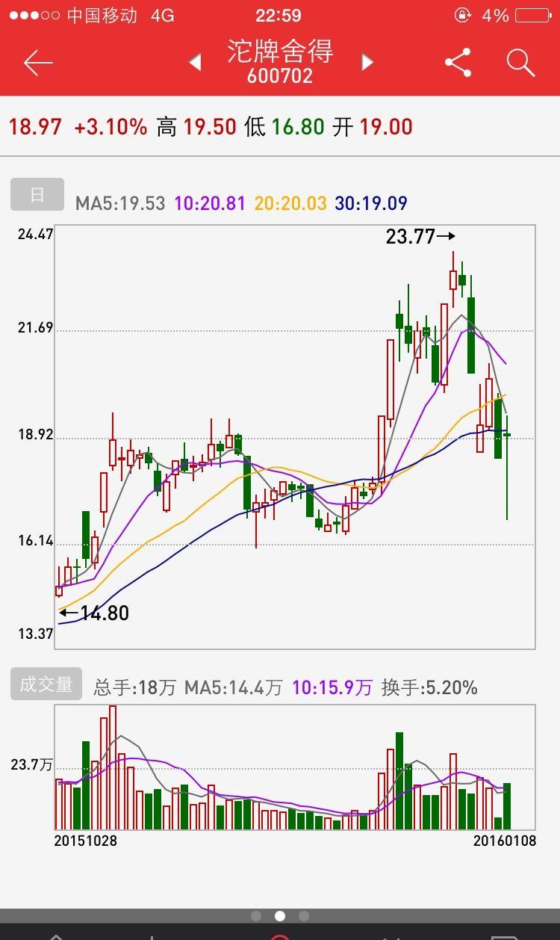
Task: Tap the 23.77 peak price marker
Action: pyautogui.click(x=420, y=236)
